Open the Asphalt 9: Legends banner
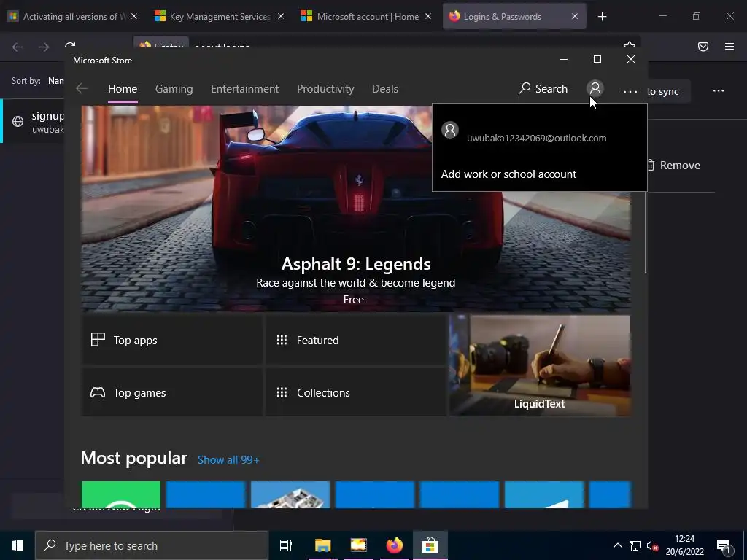The height and width of the screenshot is (560, 747). click(x=355, y=209)
